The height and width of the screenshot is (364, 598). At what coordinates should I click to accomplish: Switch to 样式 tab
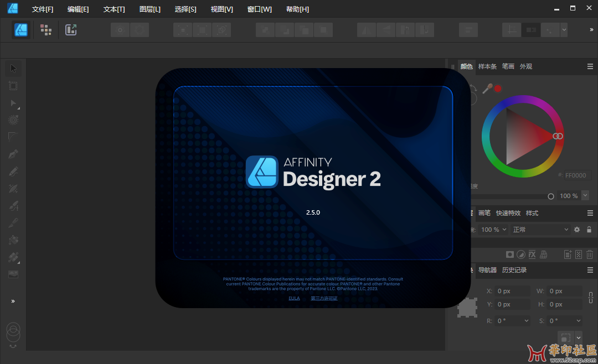(x=532, y=213)
